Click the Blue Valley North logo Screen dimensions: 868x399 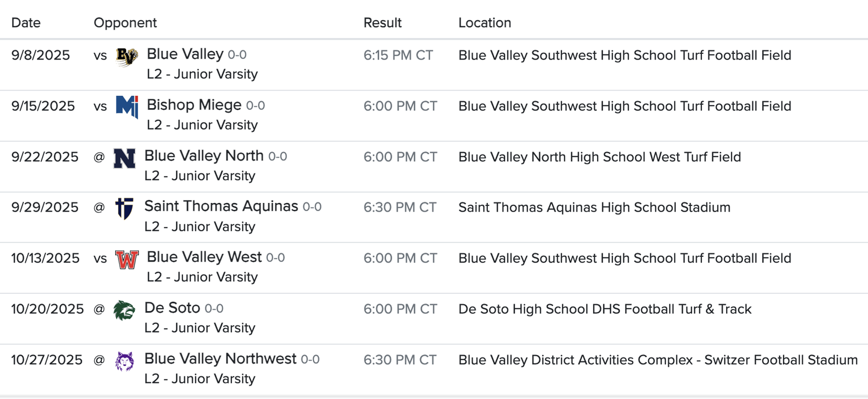pos(124,158)
